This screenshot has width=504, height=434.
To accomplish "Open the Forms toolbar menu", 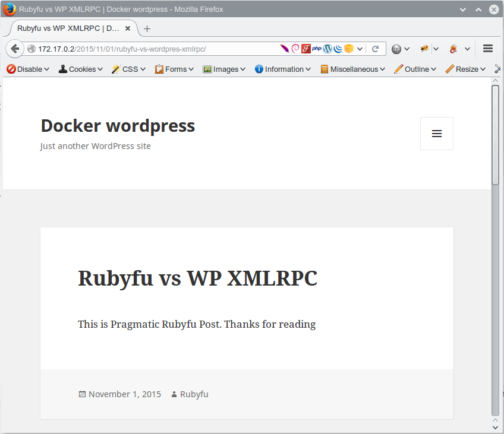I will pyautogui.click(x=174, y=69).
